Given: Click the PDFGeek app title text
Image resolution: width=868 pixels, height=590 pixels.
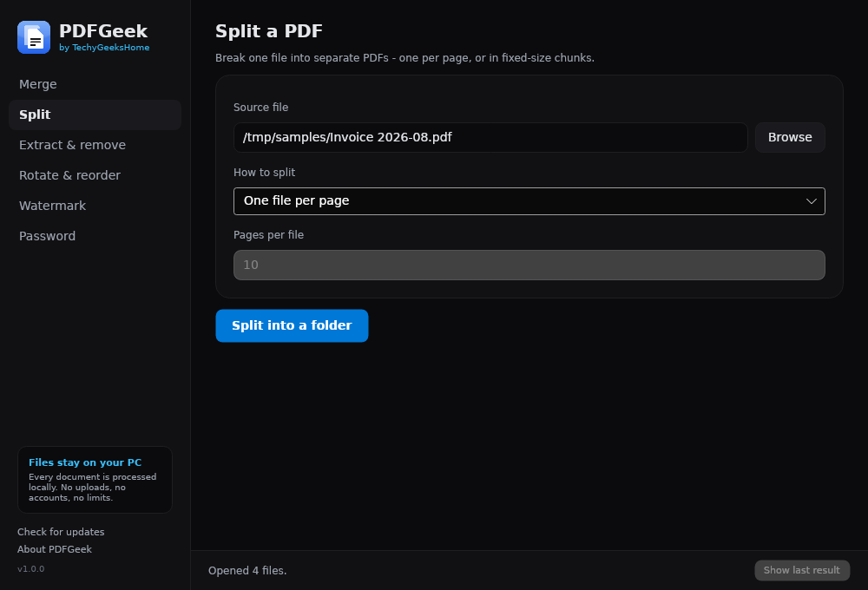Looking at the screenshot, I should (103, 31).
